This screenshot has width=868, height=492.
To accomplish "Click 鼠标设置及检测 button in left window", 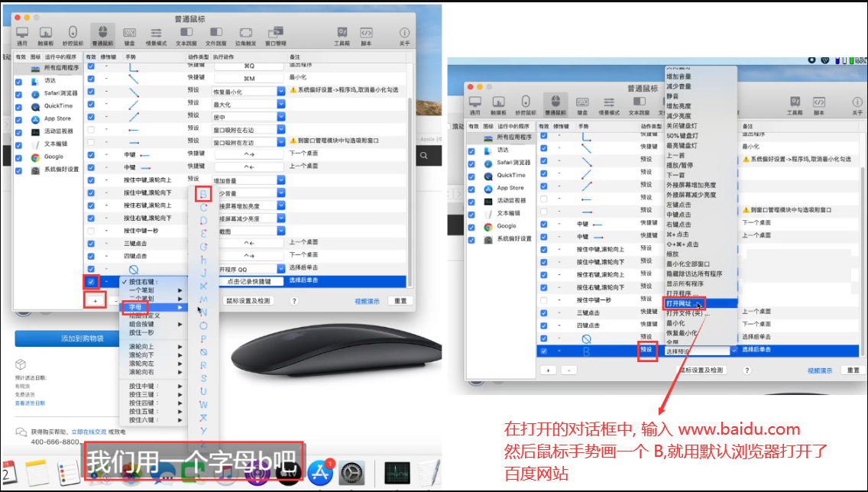I will tap(248, 301).
